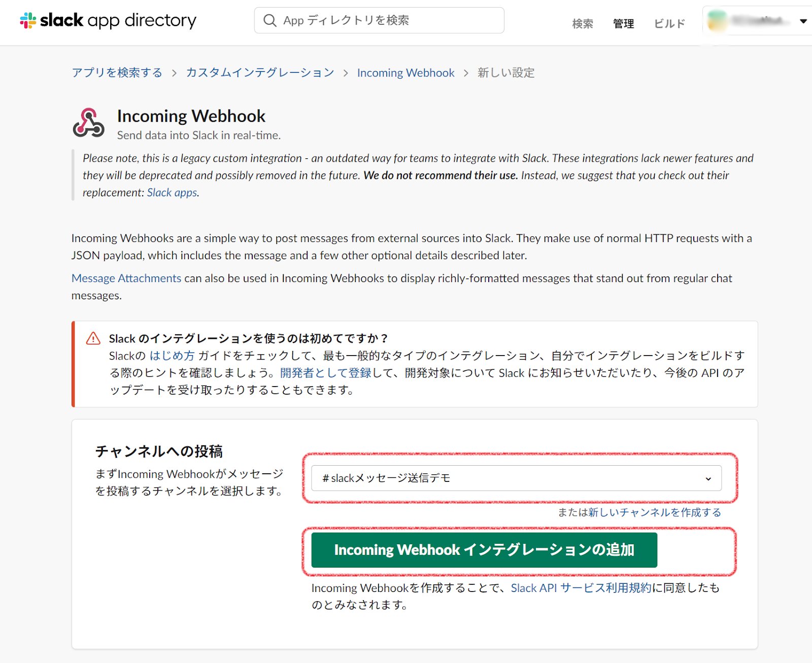This screenshot has height=663, width=812.
Task: Expand the workspace account dropdown arrow
Action: tap(803, 21)
